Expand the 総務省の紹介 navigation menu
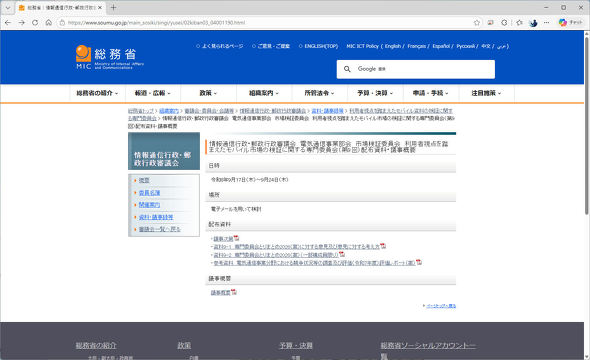The image size is (590, 360). pos(97,93)
